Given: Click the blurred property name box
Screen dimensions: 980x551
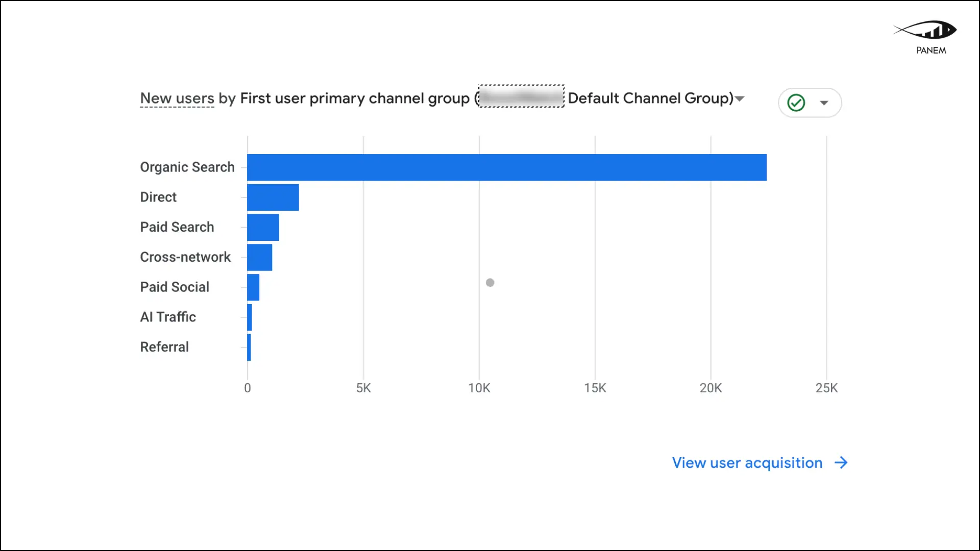Looking at the screenshot, I should (x=521, y=96).
